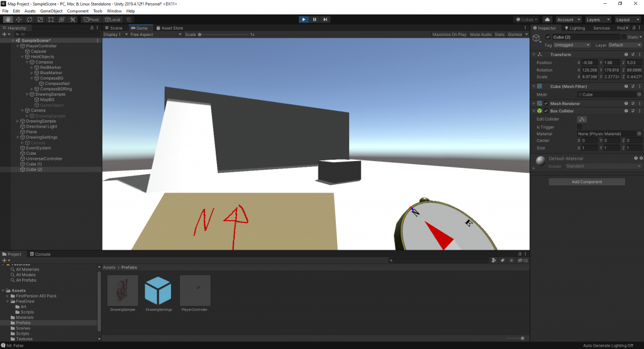This screenshot has width=644, height=349.
Task: Select the Rotate tool
Action: click(30, 19)
